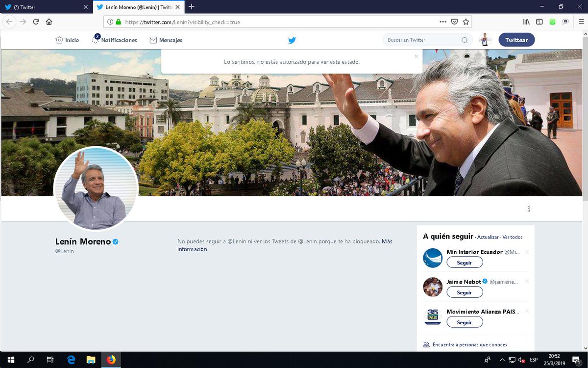Save page to Pocket icon
This screenshot has width=588, height=368.
[455, 22]
